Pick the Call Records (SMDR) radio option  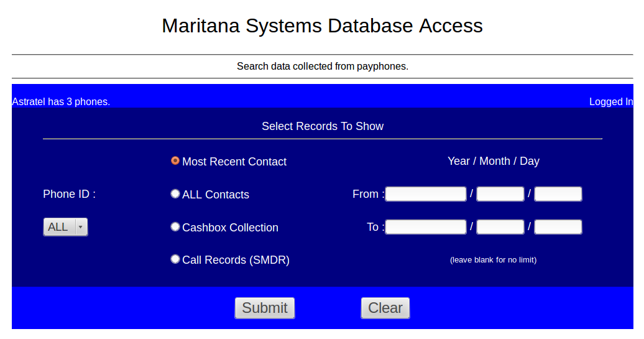(175, 259)
